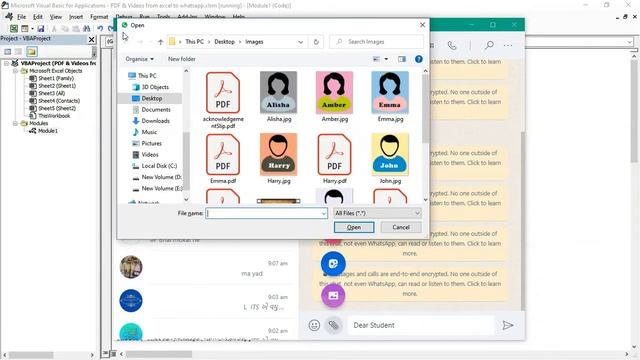Click the WhatsApp emoji smiley icon
The image size is (640, 360).
coord(314,325)
